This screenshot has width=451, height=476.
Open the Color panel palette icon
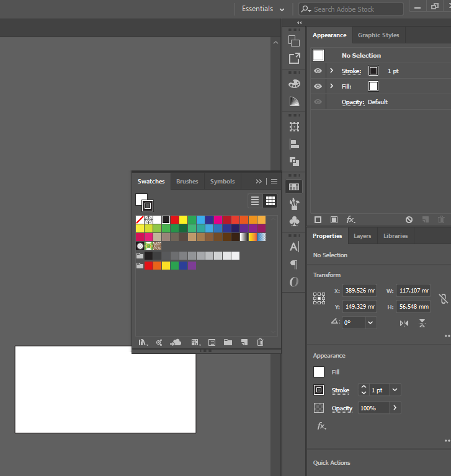[294, 84]
